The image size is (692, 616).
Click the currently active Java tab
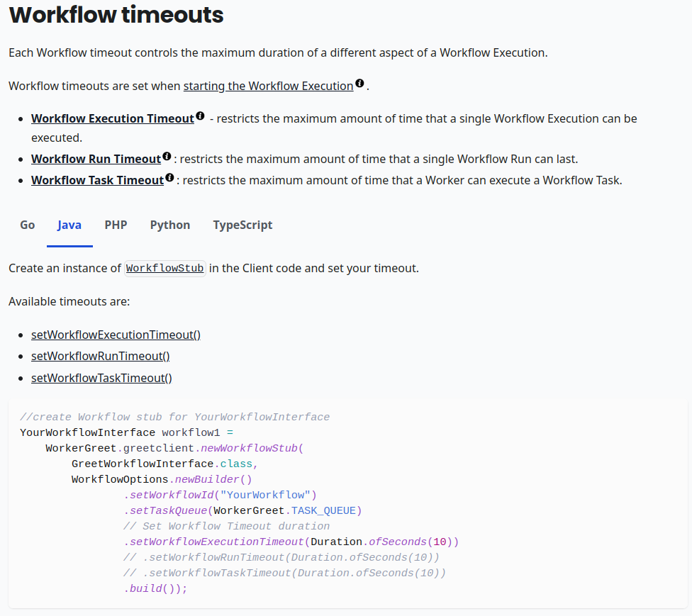69,225
